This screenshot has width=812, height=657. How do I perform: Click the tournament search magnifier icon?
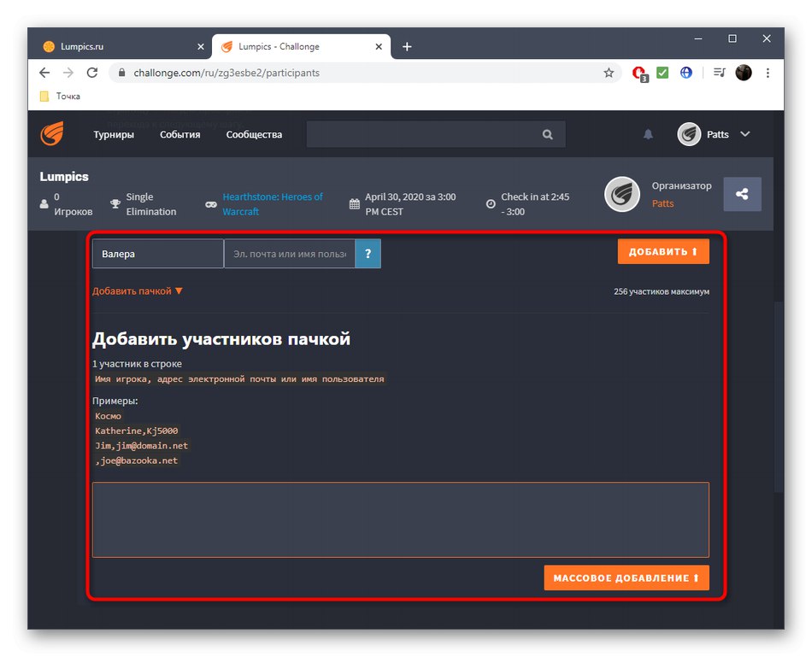click(547, 134)
